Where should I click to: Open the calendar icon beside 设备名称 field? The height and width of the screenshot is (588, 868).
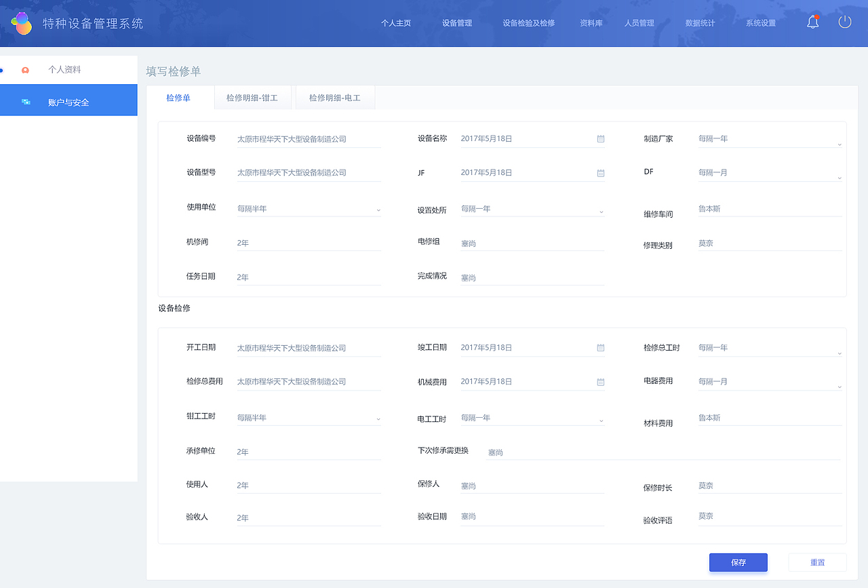coord(599,138)
